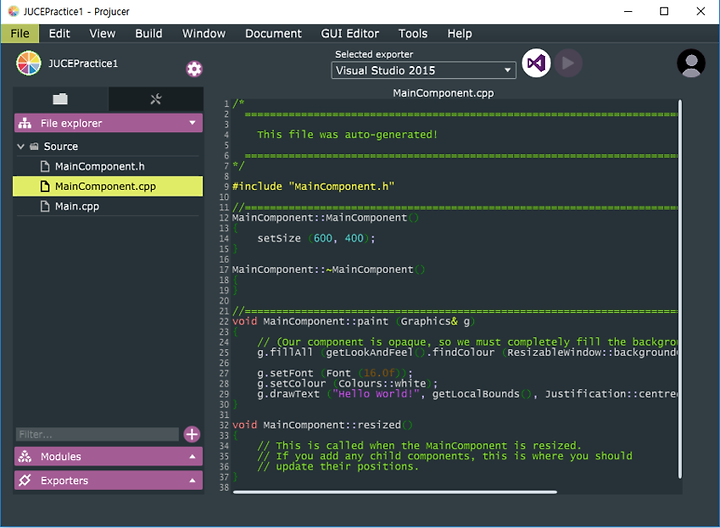Open the Tools menu
Image resolution: width=720 pixels, height=528 pixels.
click(413, 34)
